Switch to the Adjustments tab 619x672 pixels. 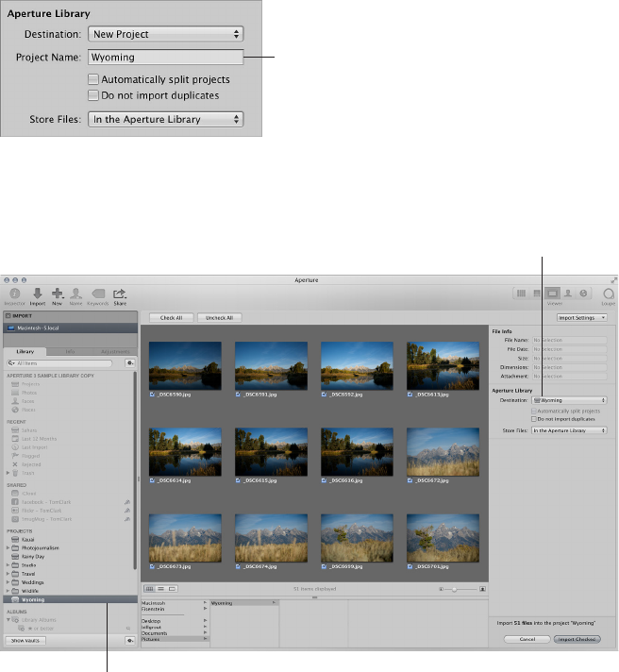point(115,351)
